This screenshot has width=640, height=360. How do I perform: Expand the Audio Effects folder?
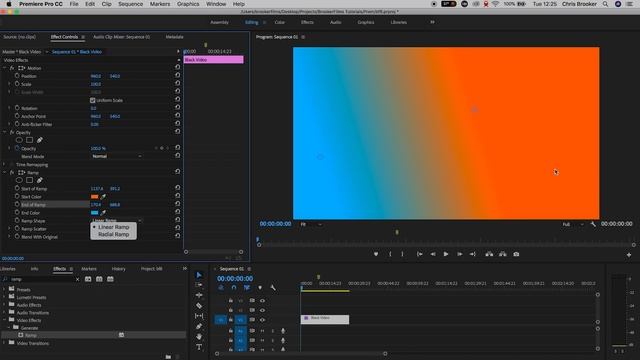tap(4, 305)
